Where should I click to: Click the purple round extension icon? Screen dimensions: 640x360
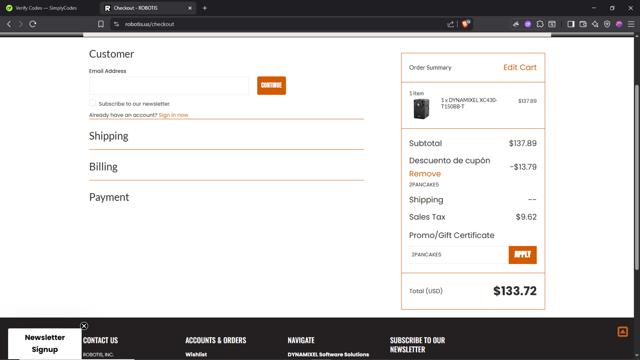(528, 24)
